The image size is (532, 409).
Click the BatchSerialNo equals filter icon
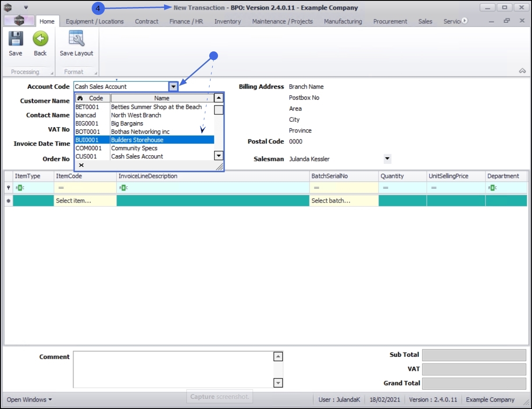point(316,188)
